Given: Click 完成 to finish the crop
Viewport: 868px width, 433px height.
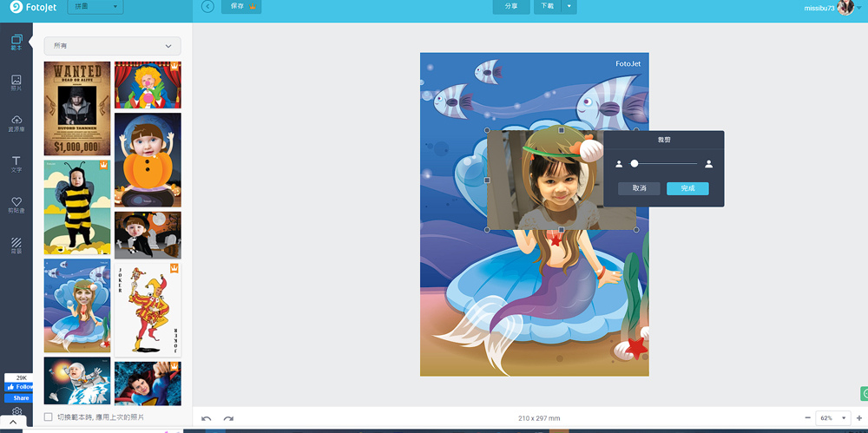Looking at the screenshot, I should click(x=687, y=188).
